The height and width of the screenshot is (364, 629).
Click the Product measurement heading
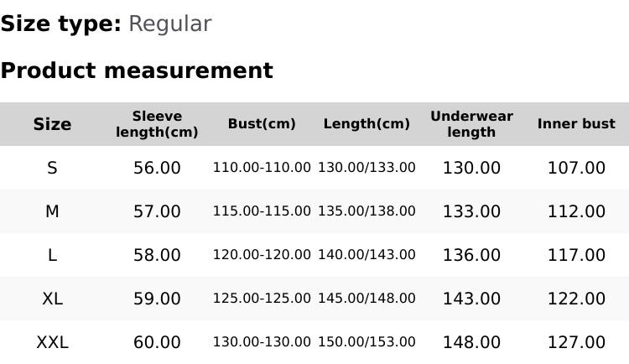137,70
